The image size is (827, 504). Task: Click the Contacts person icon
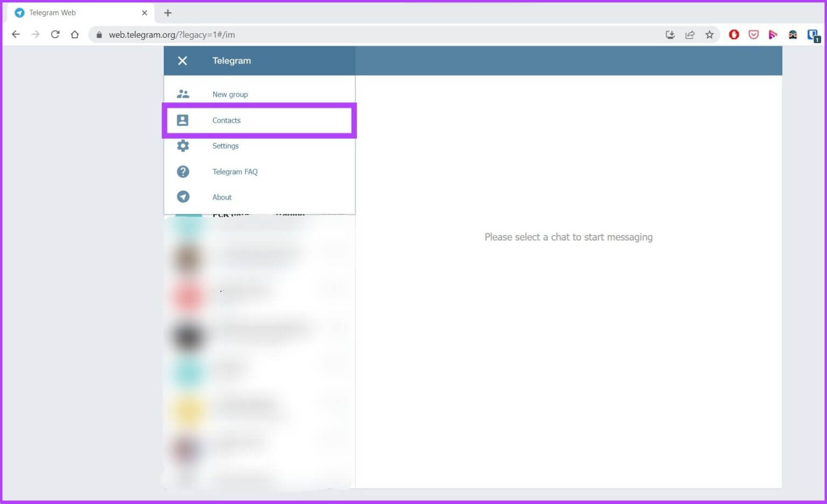tap(183, 120)
